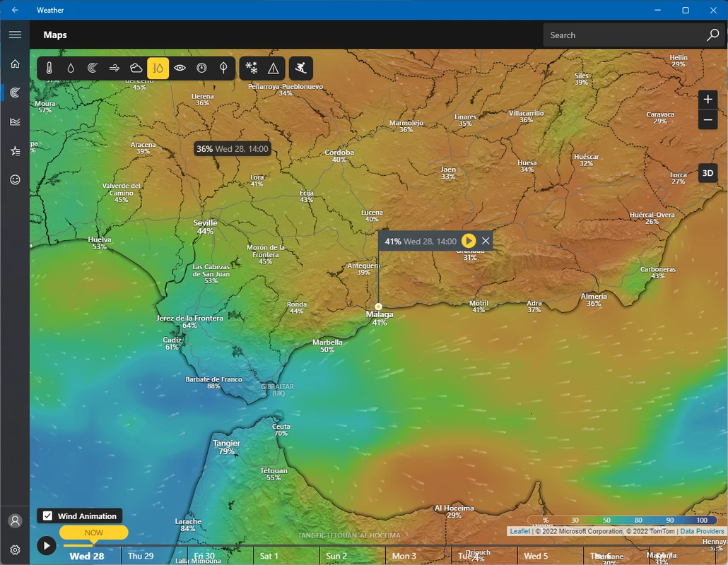Zoom in the map with plus button
The width and height of the screenshot is (728, 565).
point(708,100)
